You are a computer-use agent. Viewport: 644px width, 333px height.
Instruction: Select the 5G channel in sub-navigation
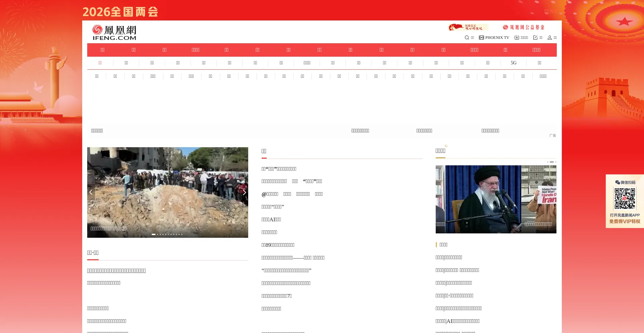[x=514, y=63]
